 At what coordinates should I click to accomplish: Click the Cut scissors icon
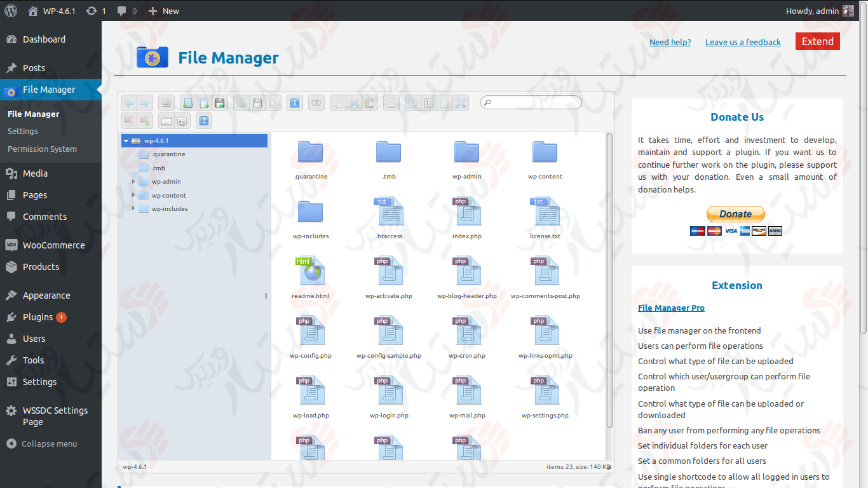[x=355, y=102]
